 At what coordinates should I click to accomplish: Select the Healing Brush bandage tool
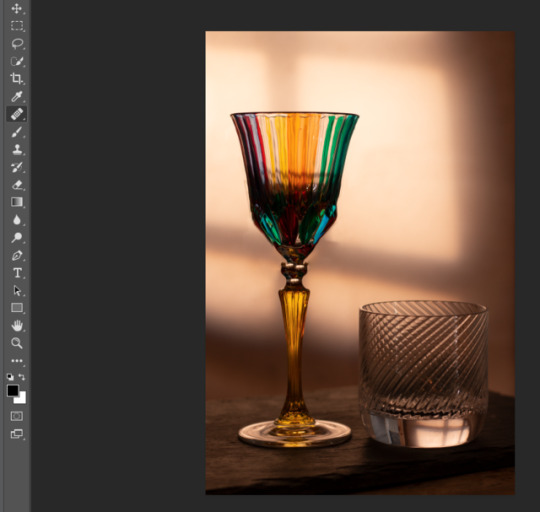(17, 114)
